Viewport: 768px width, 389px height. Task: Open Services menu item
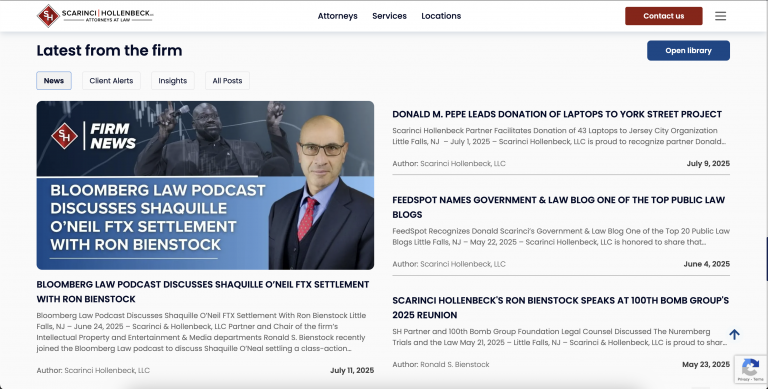click(x=389, y=16)
